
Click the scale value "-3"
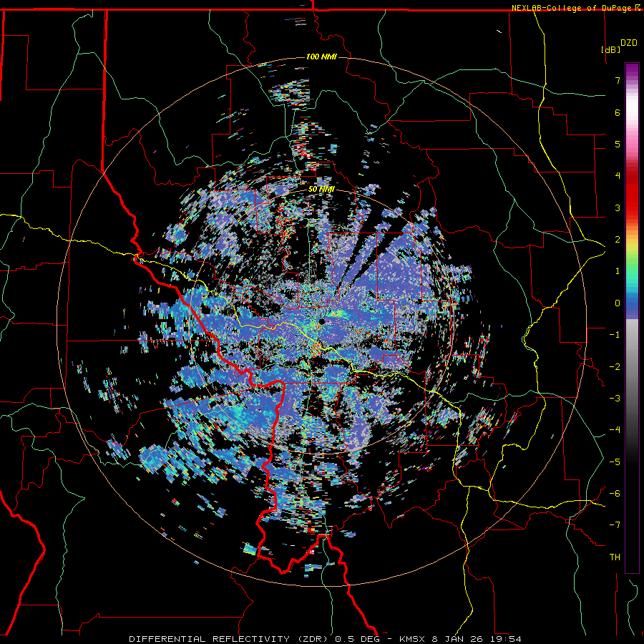(x=615, y=399)
